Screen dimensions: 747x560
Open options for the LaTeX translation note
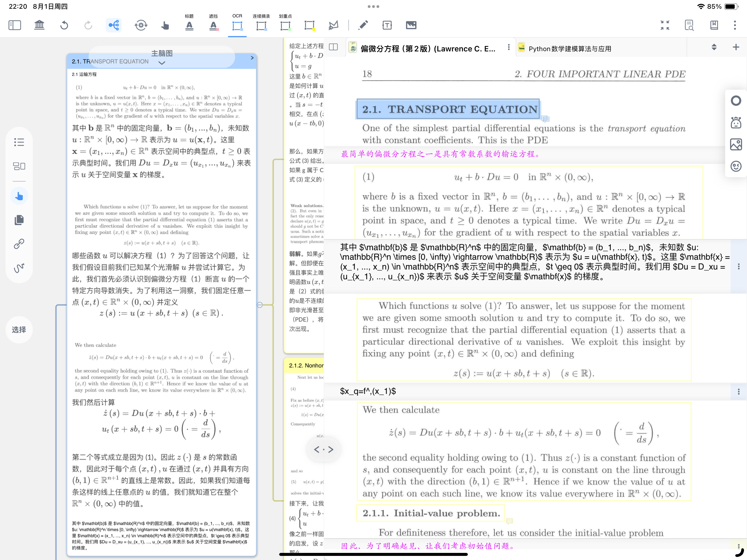click(739, 267)
